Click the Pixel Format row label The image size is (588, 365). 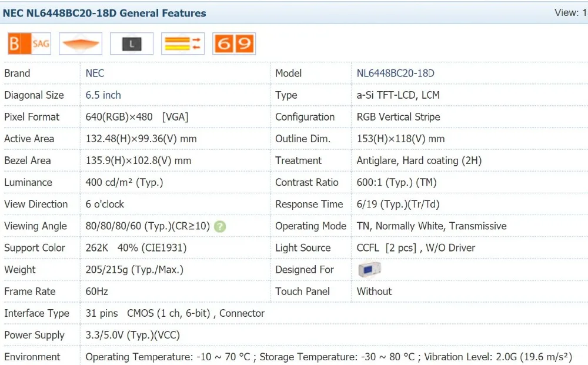coord(32,117)
